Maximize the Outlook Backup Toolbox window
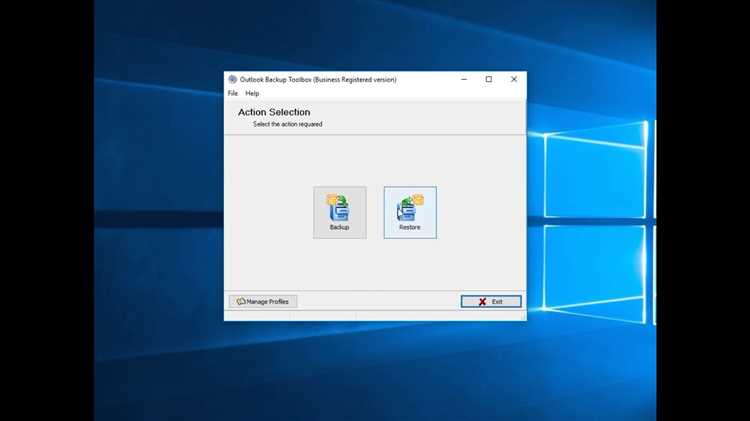 (x=489, y=79)
